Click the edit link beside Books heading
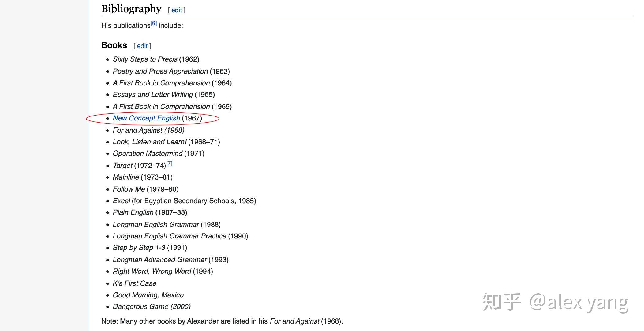This screenshot has height=331, width=644. pyautogui.click(x=142, y=46)
